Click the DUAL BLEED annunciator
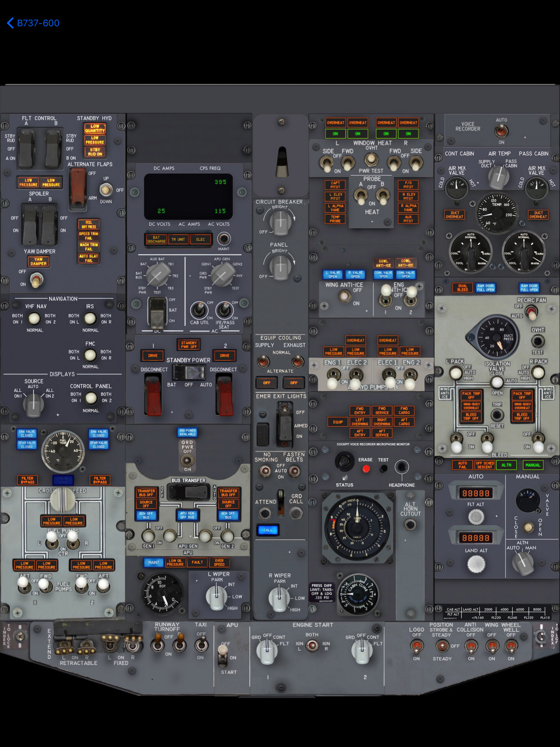Viewport: 560px width, 747px height. (462, 288)
